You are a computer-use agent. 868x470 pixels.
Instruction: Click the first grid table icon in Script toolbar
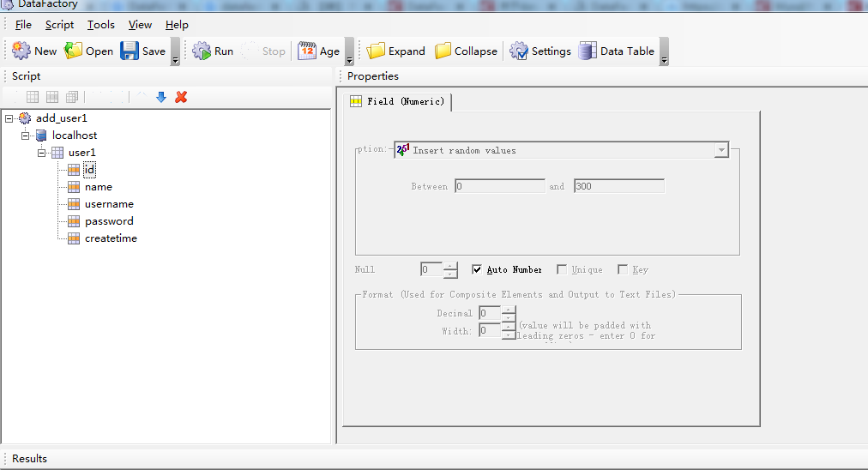[x=33, y=98]
